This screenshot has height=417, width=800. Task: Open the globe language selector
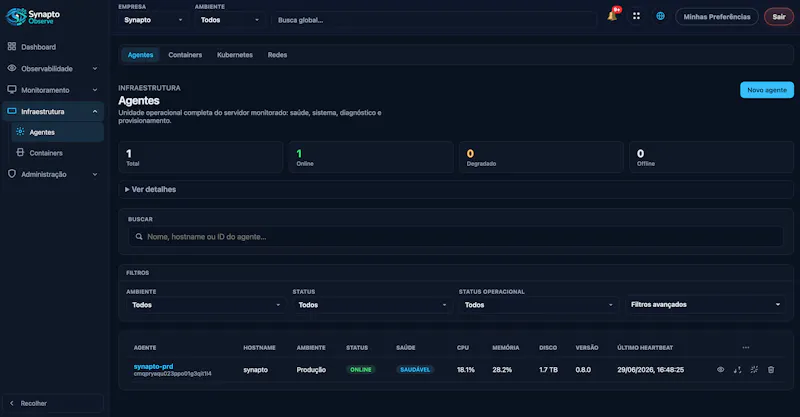coord(660,16)
